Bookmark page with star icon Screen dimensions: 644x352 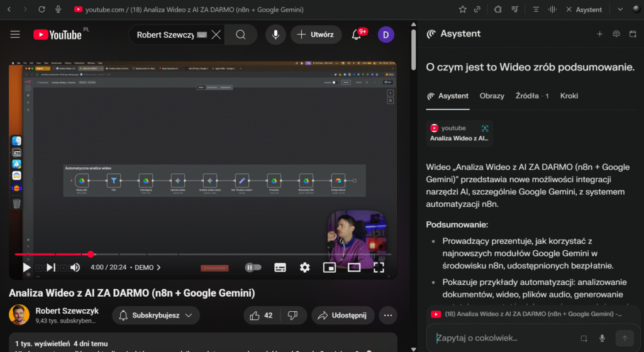(x=463, y=9)
